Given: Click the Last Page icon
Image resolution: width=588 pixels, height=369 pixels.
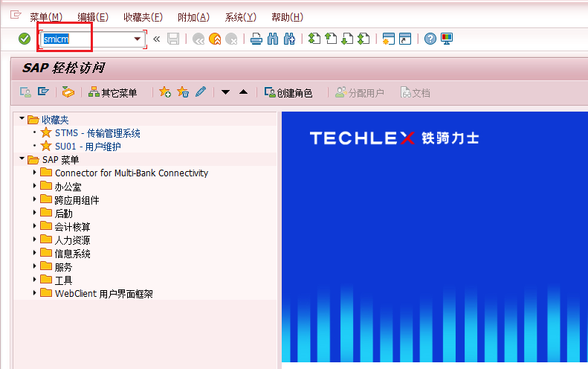Looking at the screenshot, I should [364, 39].
